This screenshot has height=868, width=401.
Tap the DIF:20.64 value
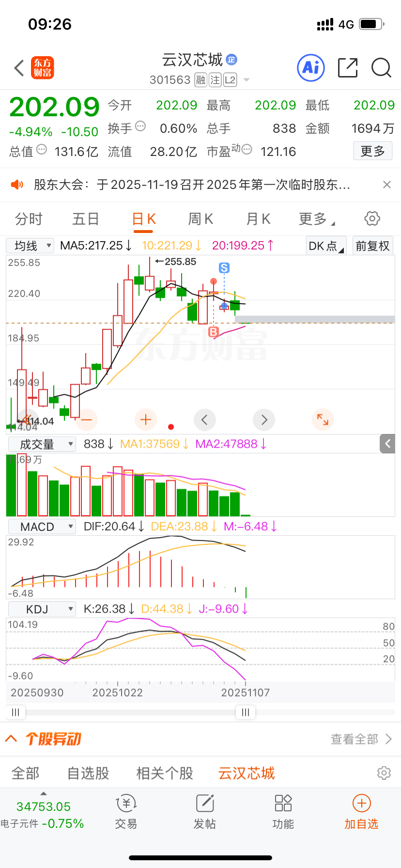pos(114,527)
